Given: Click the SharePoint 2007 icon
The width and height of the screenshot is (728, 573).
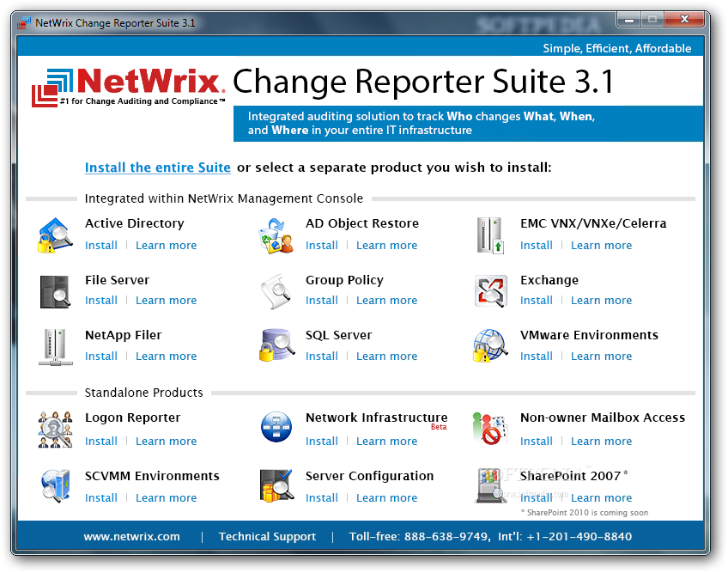Looking at the screenshot, I should pyautogui.click(x=491, y=485).
